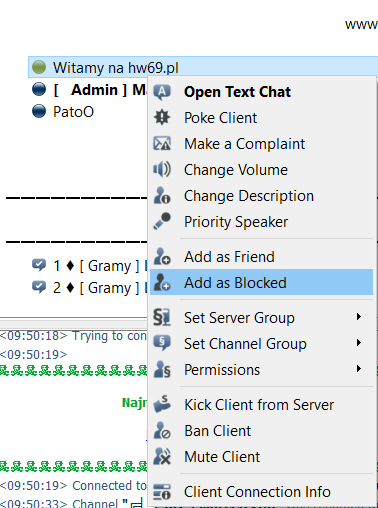Click log line 09:50:19 Connected to
Screen dimensions: 378x508
click(x=73, y=485)
